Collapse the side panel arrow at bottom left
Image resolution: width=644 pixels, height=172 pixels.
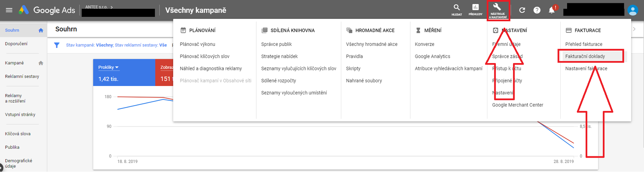1,167
